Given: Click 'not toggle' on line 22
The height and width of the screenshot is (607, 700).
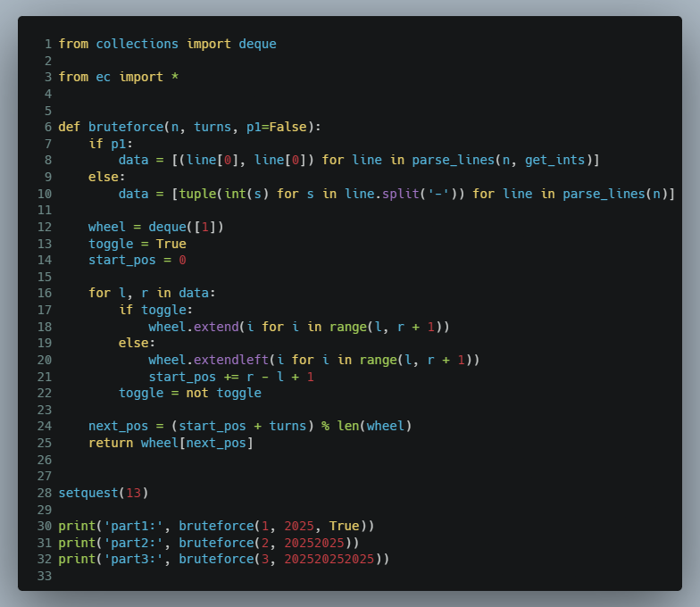Looking at the screenshot, I should (x=223, y=393).
